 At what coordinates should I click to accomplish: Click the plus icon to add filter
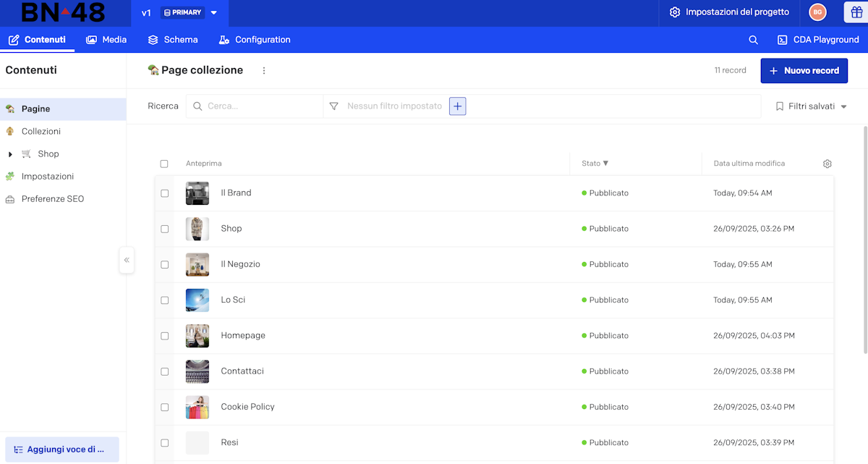point(457,106)
